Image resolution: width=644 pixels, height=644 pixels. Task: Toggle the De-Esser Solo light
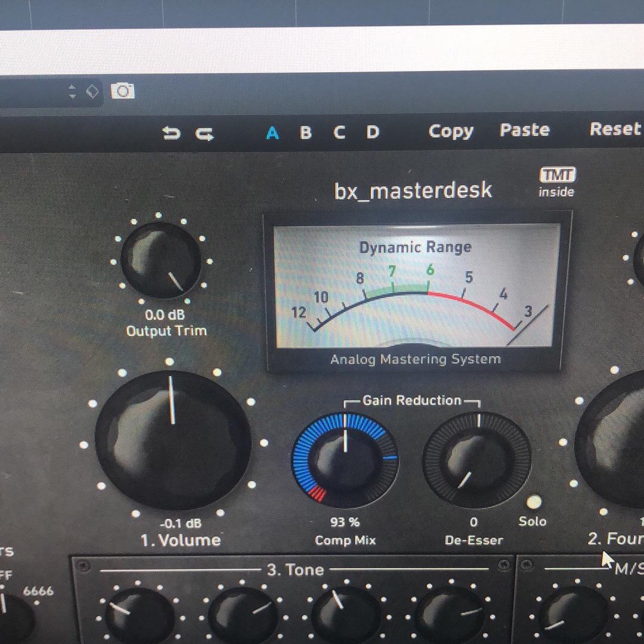(x=534, y=502)
